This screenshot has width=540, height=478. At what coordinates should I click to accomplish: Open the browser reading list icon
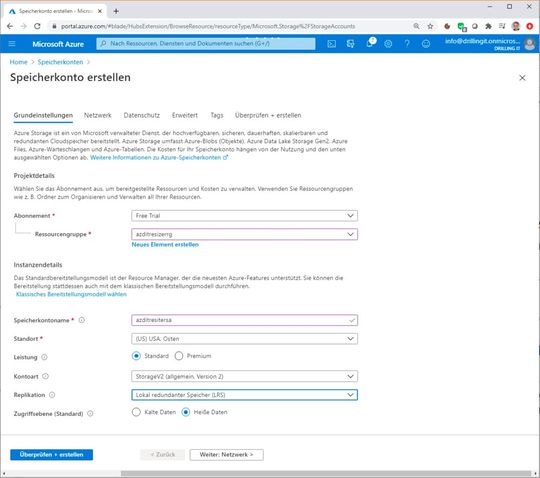click(502, 26)
